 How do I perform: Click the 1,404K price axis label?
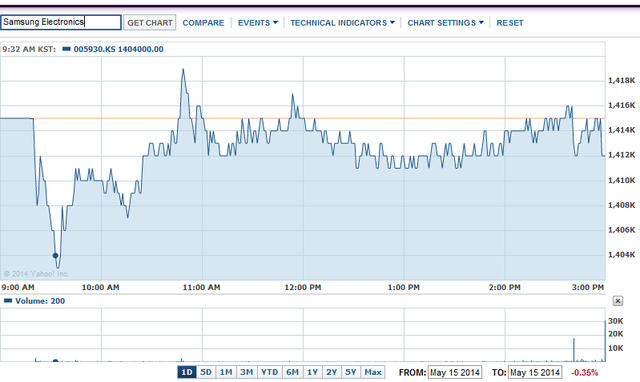click(x=622, y=255)
